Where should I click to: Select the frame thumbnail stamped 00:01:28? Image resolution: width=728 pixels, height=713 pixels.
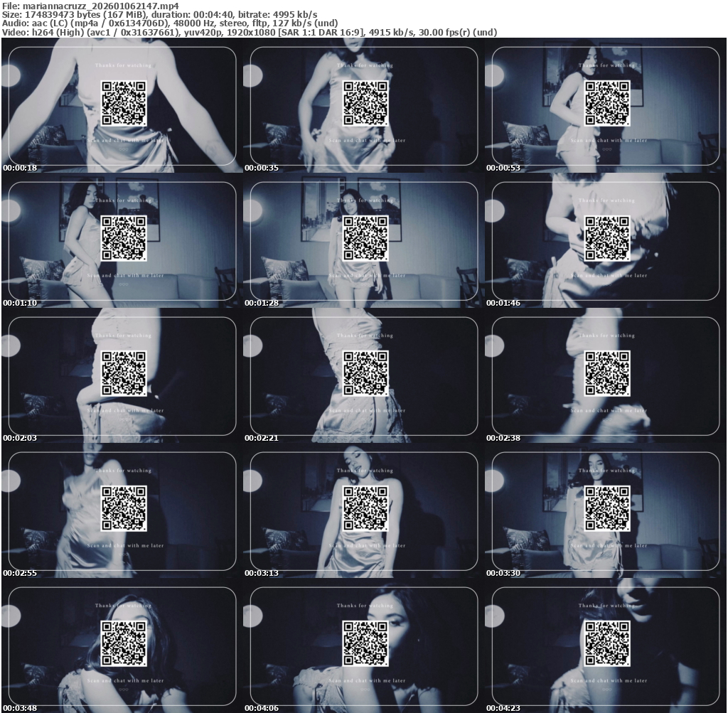[363, 240]
